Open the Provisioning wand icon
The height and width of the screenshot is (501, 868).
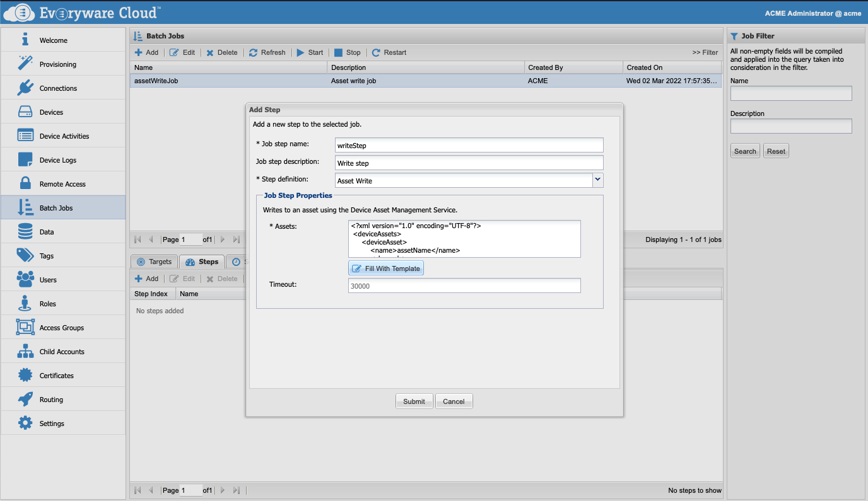25,64
